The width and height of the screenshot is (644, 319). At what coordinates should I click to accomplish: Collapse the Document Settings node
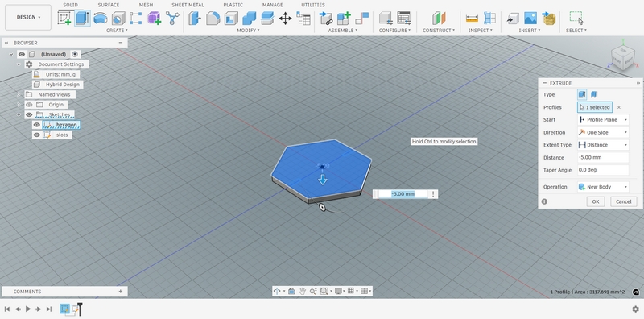point(19,64)
